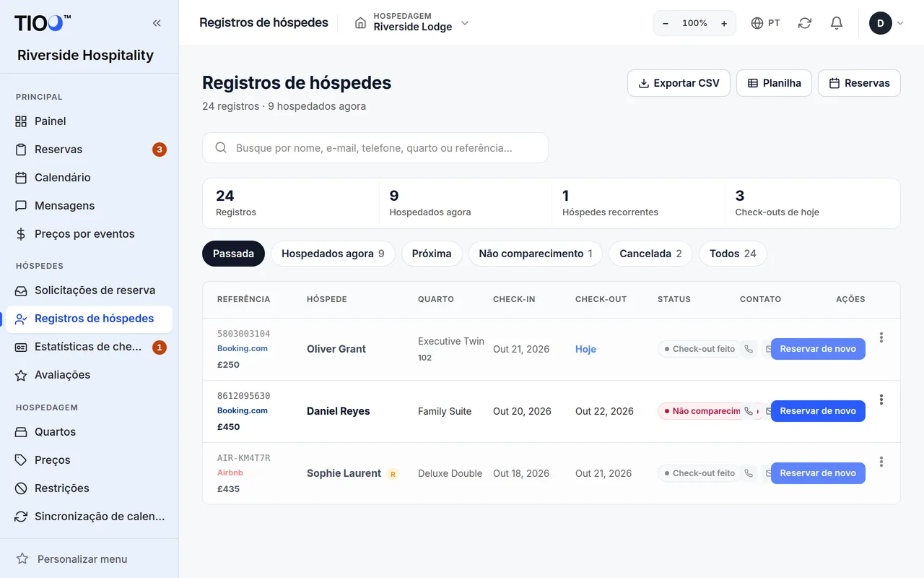
Task: Open the user avatar D menu
Action: click(886, 23)
